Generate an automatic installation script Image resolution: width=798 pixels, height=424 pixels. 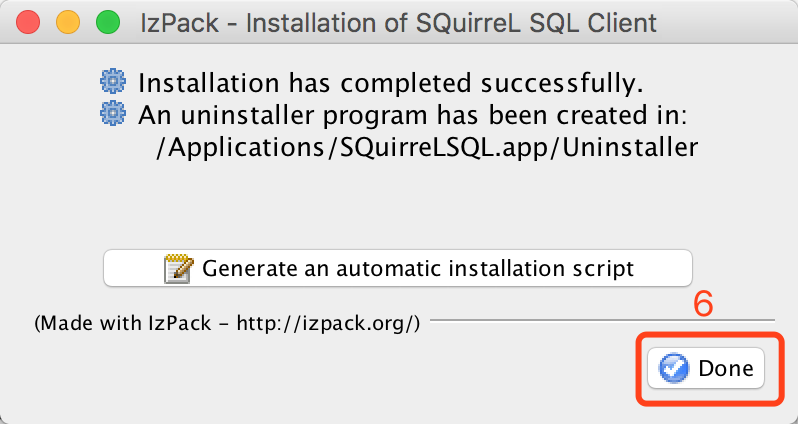(x=397, y=268)
